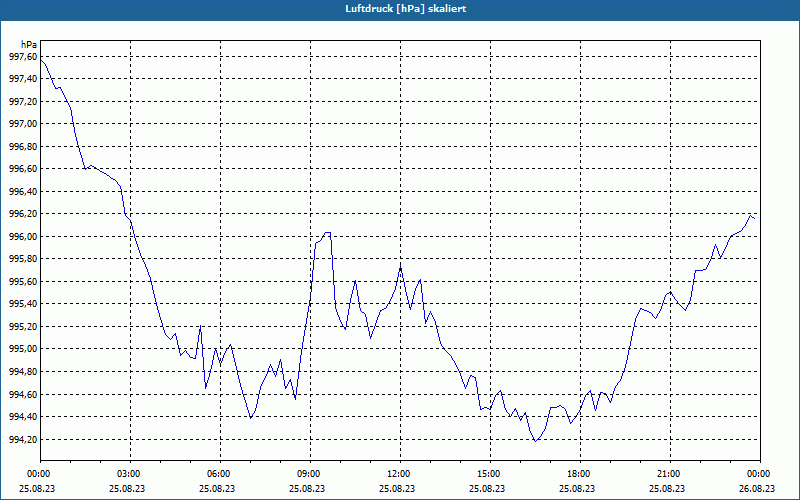
Task: Click the pressure curve minimum near 16:30
Action: pos(535,441)
